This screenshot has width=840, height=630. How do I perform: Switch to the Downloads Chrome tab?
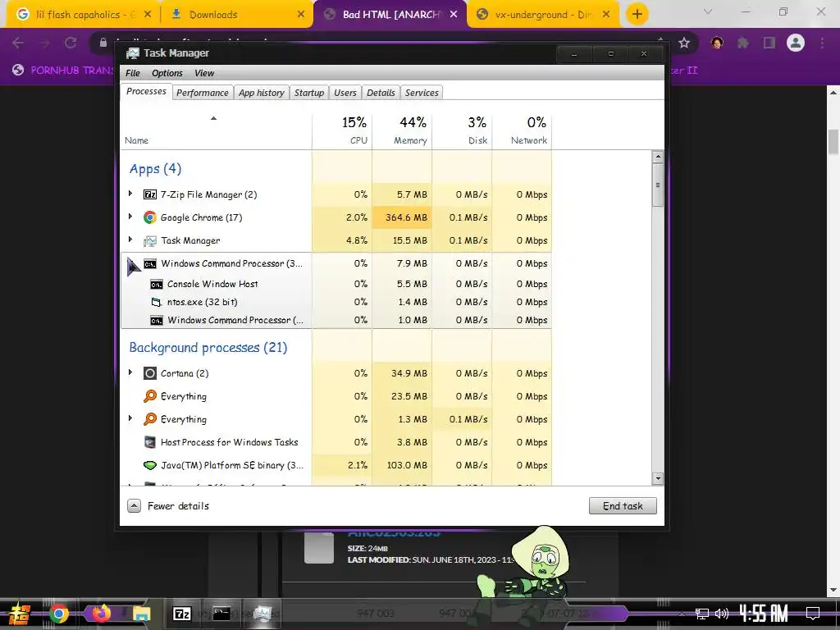coord(235,15)
